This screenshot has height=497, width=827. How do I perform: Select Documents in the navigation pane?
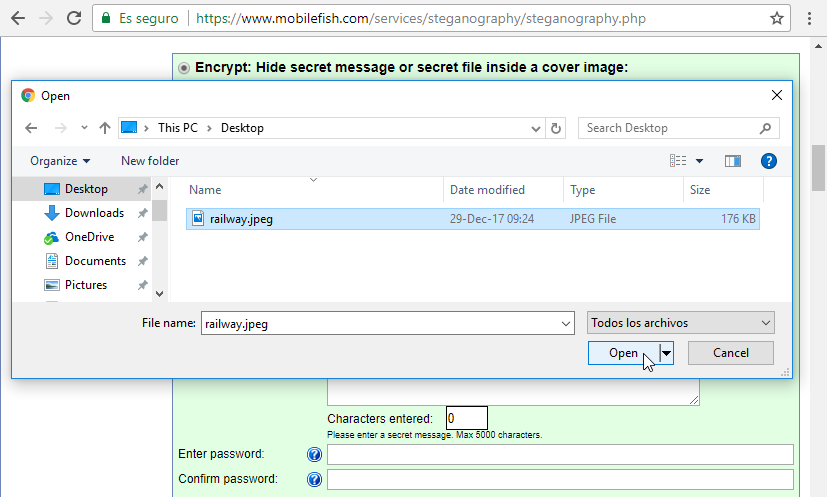(x=95, y=261)
